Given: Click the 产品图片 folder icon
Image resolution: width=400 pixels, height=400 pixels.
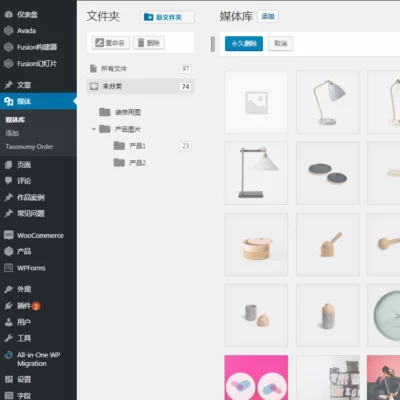Looking at the screenshot, I should tap(105, 129).
